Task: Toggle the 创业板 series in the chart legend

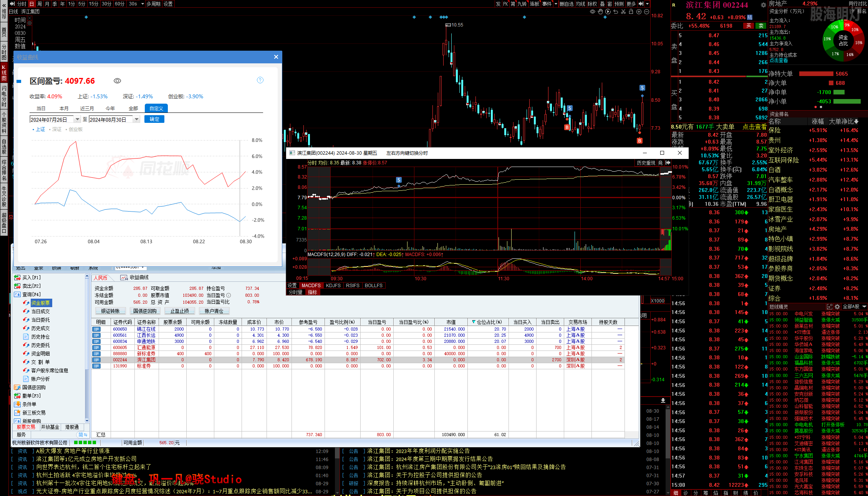Action: click(74, 129)
